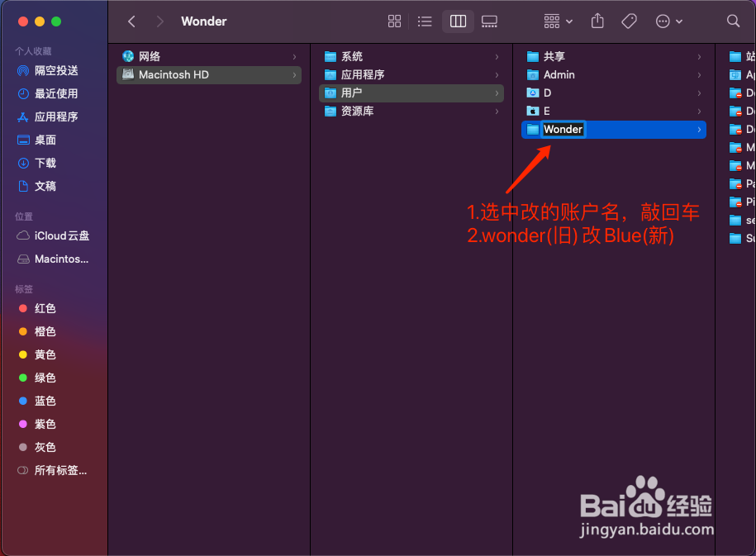Switch to list view
The height and width of the screenshot is (556, 756).
(x=425, y=21)
